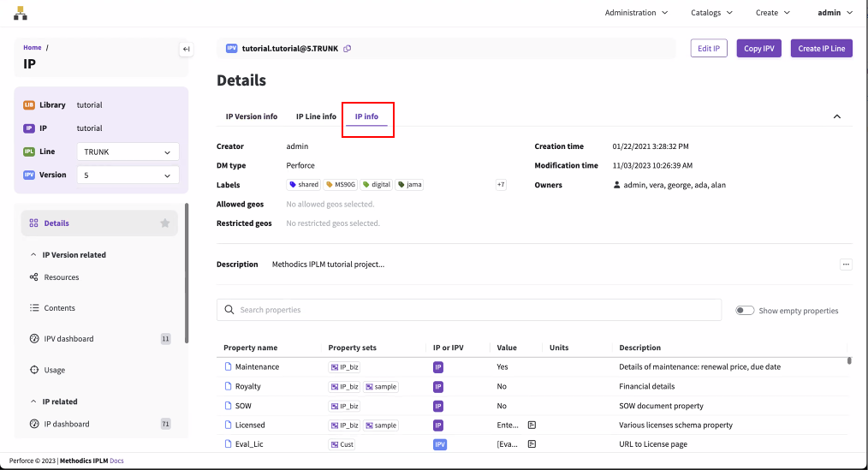This screenshot has width=868, height=470.
Task: Switch to the IP Line info tab
Action: [x=316, y=116]
